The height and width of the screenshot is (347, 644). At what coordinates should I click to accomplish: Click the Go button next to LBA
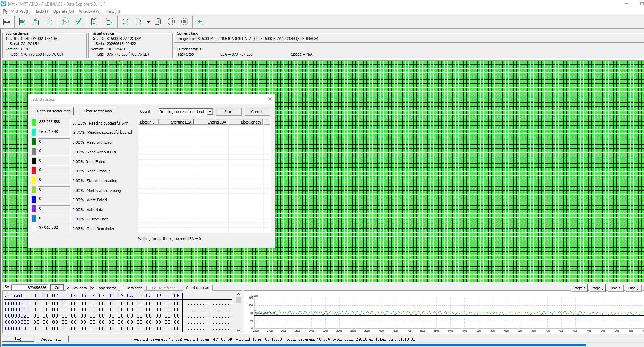[x=57, y=288]
